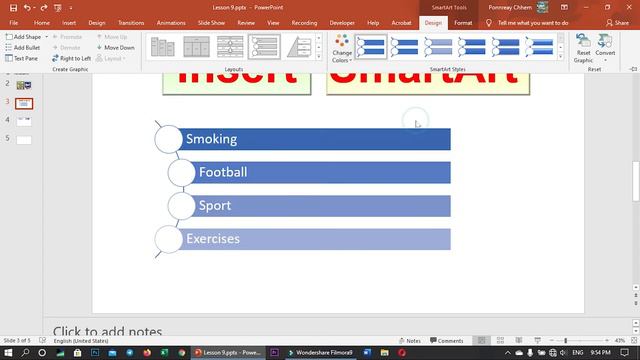Screen dimensions: 640x360
Task: Click Reset Graphic icon
Action: click(583, 49)
